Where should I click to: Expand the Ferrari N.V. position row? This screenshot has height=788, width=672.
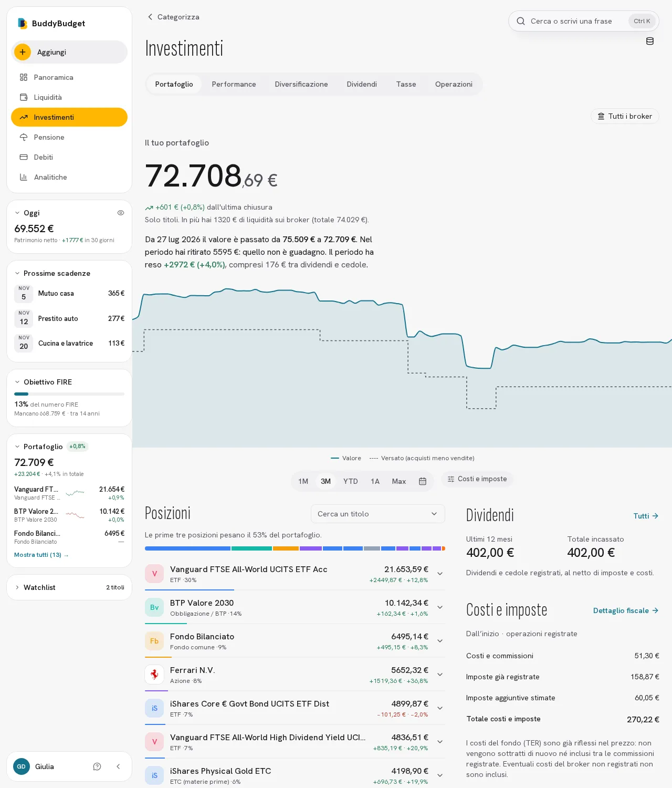tap(440, 675)
